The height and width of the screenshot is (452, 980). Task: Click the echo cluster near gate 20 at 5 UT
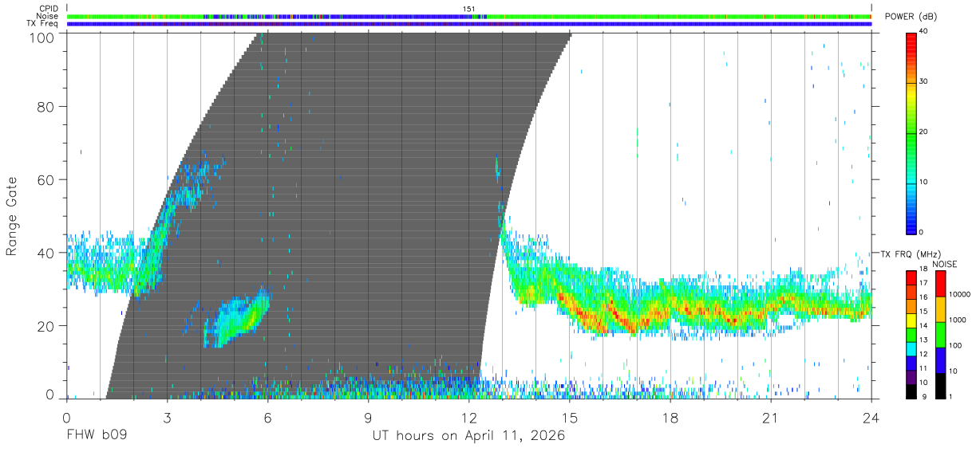pyautogui.click(x=236, y=319)
